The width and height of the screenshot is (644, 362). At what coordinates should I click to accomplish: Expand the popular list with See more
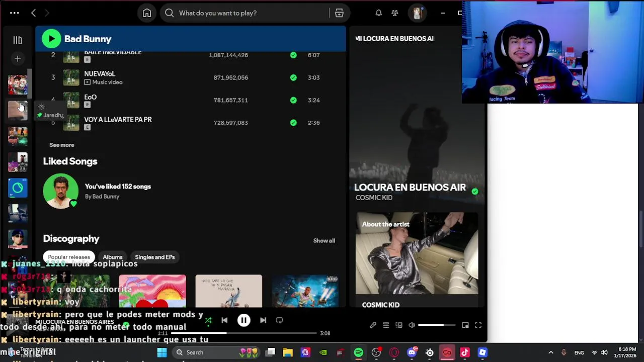(x=62, y=145)
